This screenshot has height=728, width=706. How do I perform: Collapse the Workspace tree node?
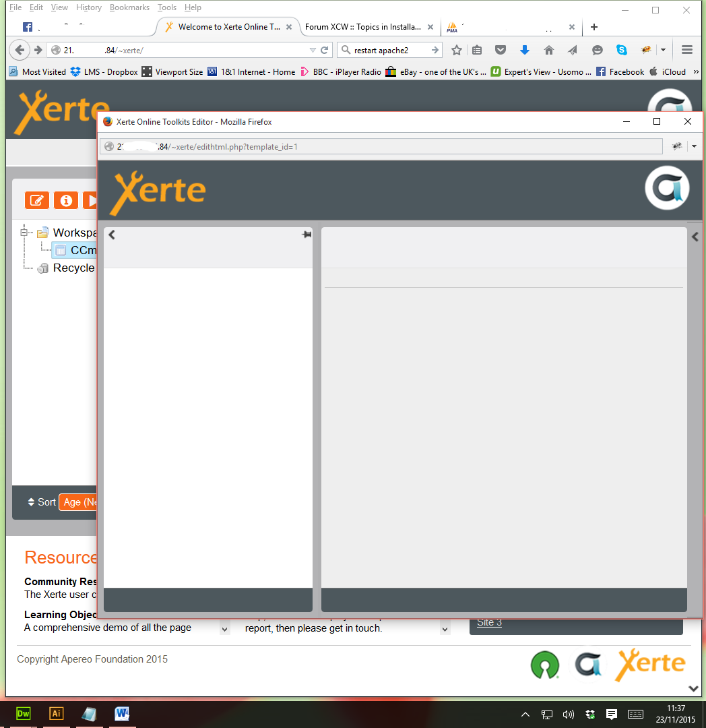(x=24, y=232)
